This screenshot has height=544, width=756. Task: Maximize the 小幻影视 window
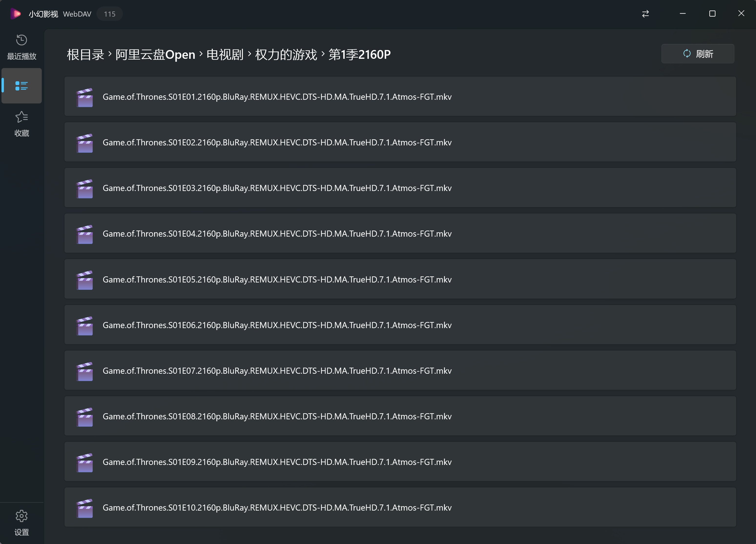(x=712, y=14)
